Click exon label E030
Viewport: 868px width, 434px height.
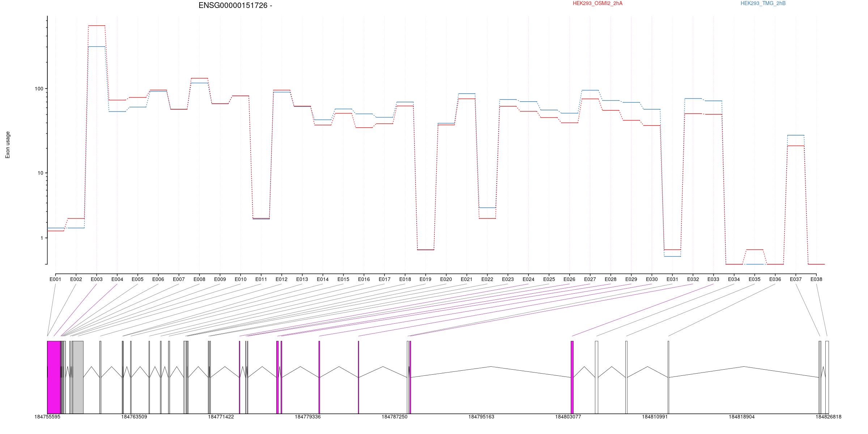pyautogui.click(x=652, y=279)
